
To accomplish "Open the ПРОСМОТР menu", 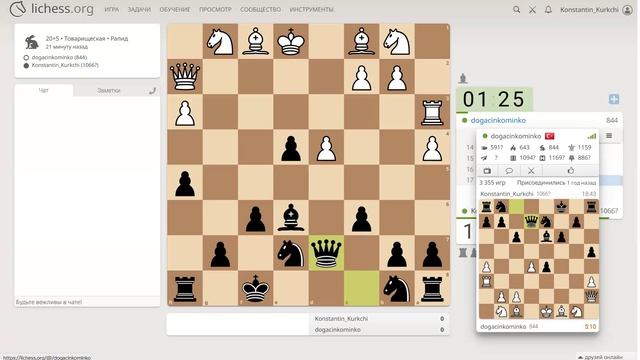I will [215, 9].
